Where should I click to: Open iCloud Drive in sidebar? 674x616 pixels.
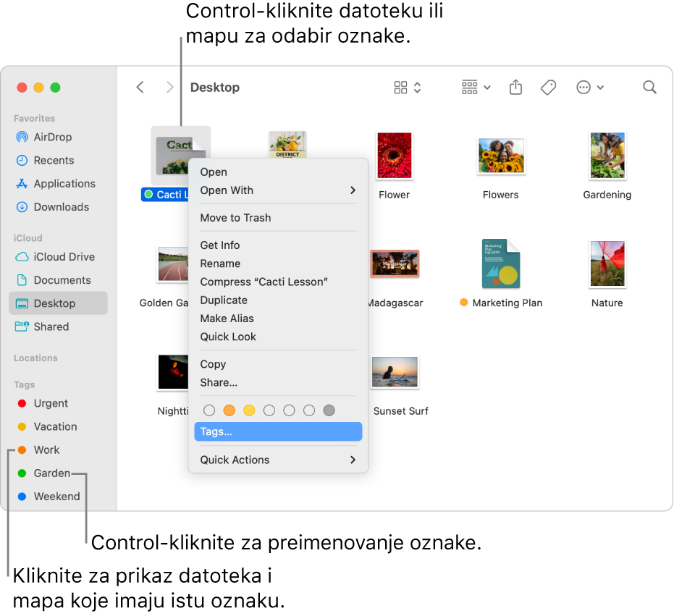pos(58,257)
